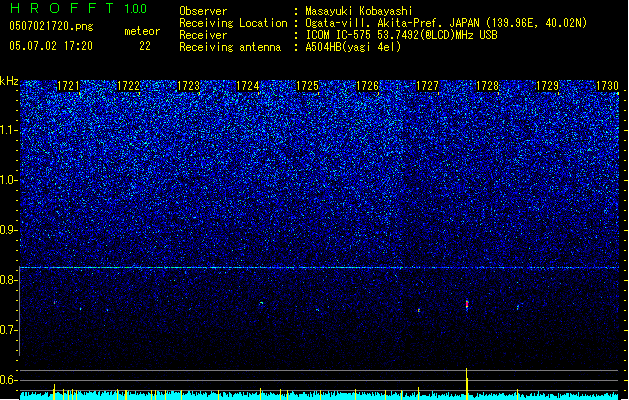629x400 pixels.
Task: Select the date stamp 05.07.02 17:20
Action: tap(51, 45)
